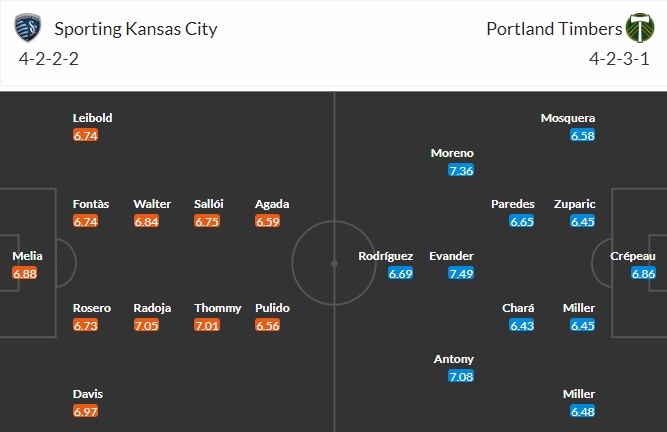Viewport: 667px width, 432px height.
Task: Click Thommy's 7.01 rating badge
Action: (x=207, y=325)
